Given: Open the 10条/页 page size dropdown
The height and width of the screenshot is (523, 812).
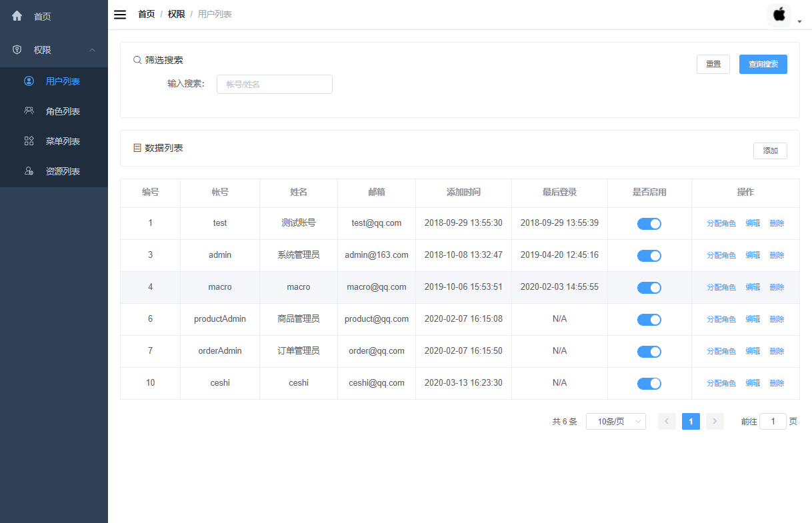Looking at the screenshot, I should (x=615, y=421).
